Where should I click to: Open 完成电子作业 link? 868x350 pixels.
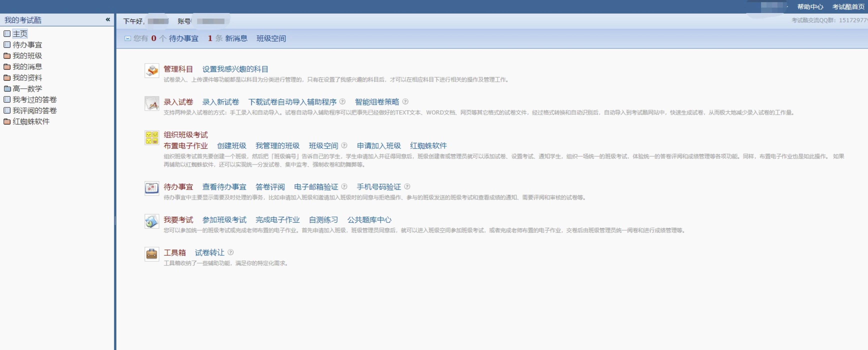point(277,220)
